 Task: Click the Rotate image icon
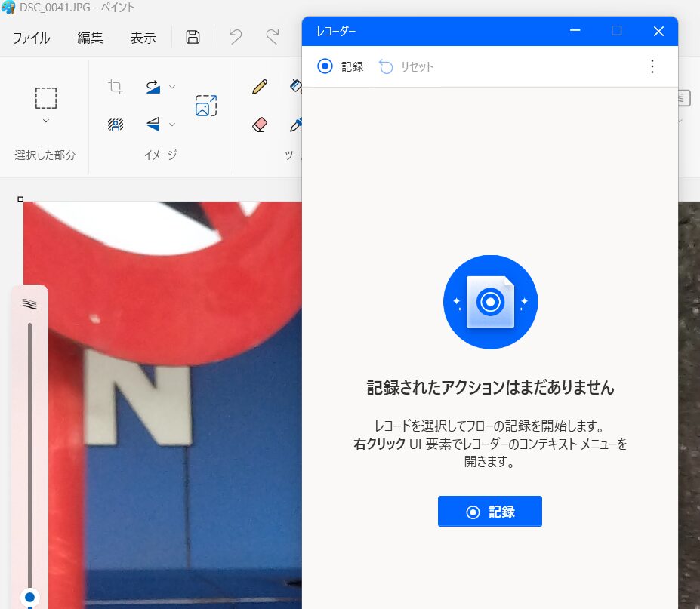pos(153,87)
